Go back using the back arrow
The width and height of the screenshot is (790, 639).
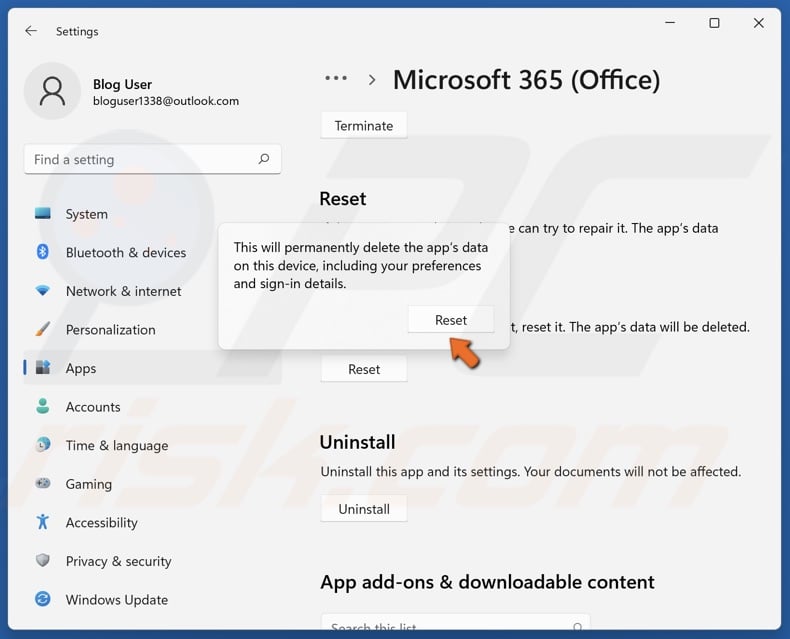tap(31, 31)
